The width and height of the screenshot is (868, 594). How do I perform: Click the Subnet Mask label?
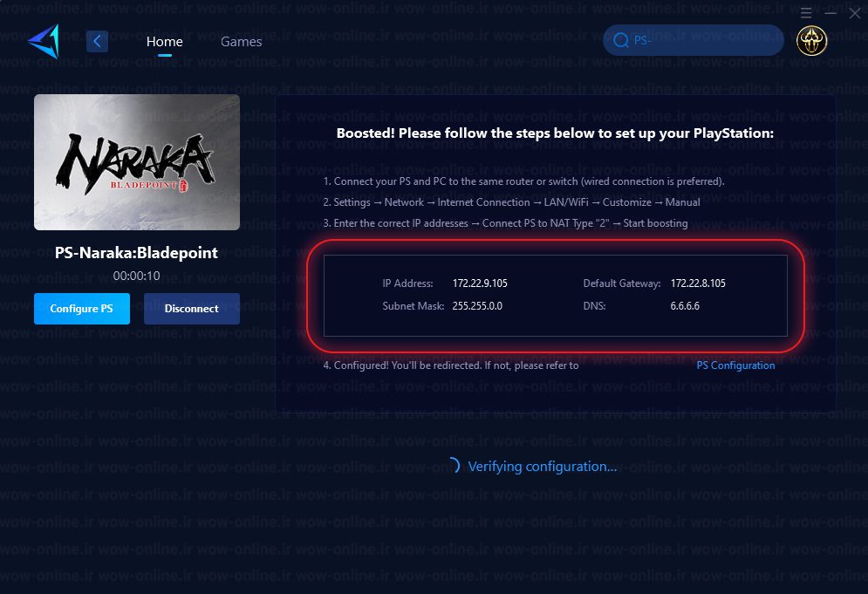[413, 306]
